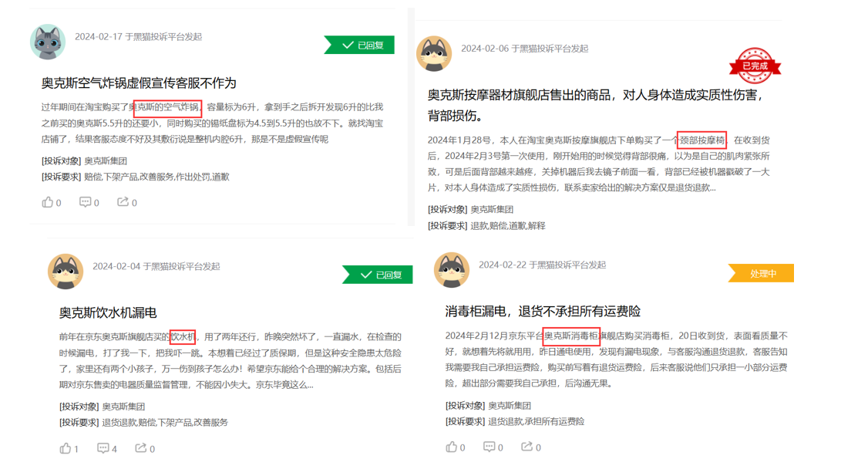868x476 pixels.
Task: Like the 奥克斯空气炸锅 complaint post
Action: point(51,202)
